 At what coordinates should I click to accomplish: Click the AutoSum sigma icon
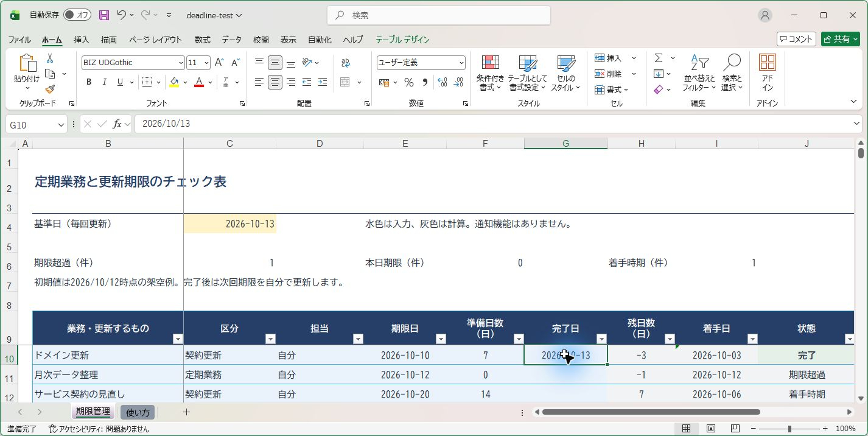point(659,58)
